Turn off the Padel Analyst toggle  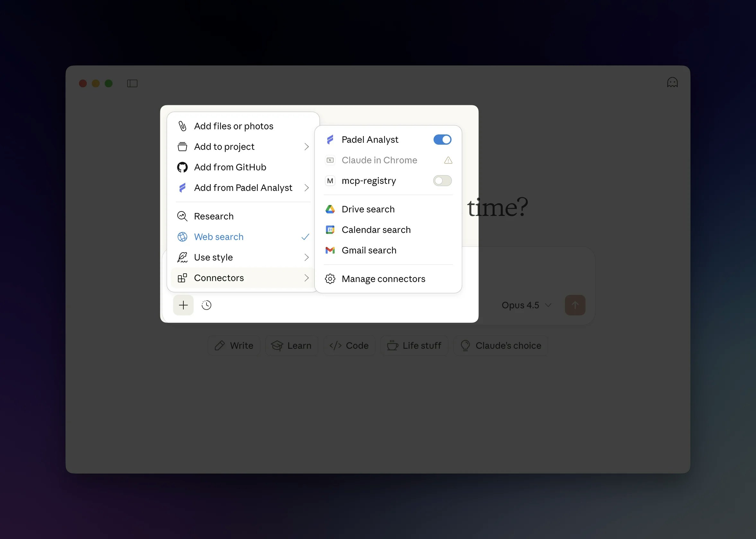442,140
